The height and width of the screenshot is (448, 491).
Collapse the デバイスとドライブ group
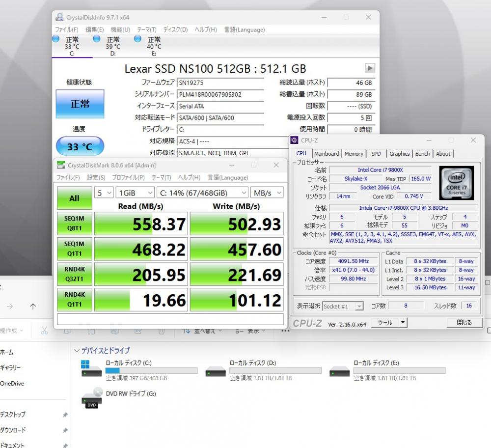point(77,351)
